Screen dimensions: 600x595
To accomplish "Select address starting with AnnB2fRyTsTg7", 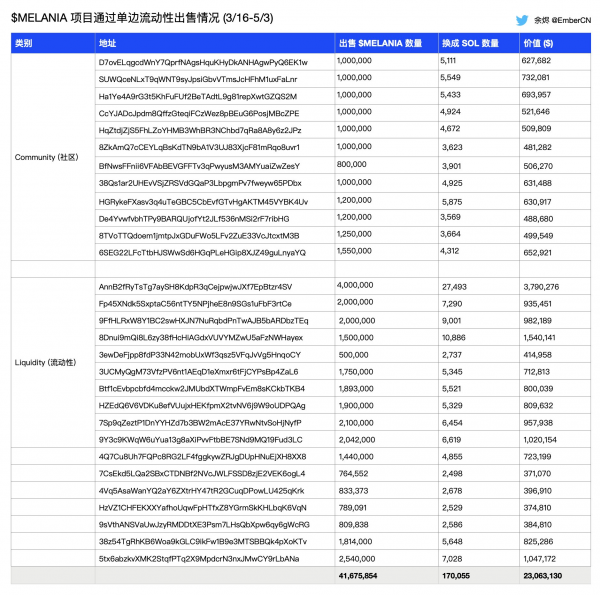I will click(x=195, y=287).
